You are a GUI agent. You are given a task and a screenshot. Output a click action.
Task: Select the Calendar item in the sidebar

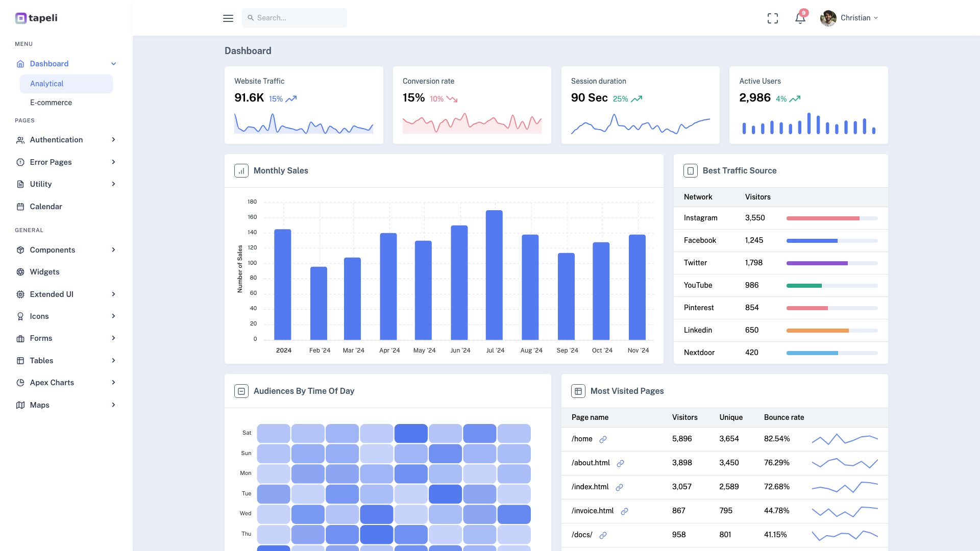point(46,206)
